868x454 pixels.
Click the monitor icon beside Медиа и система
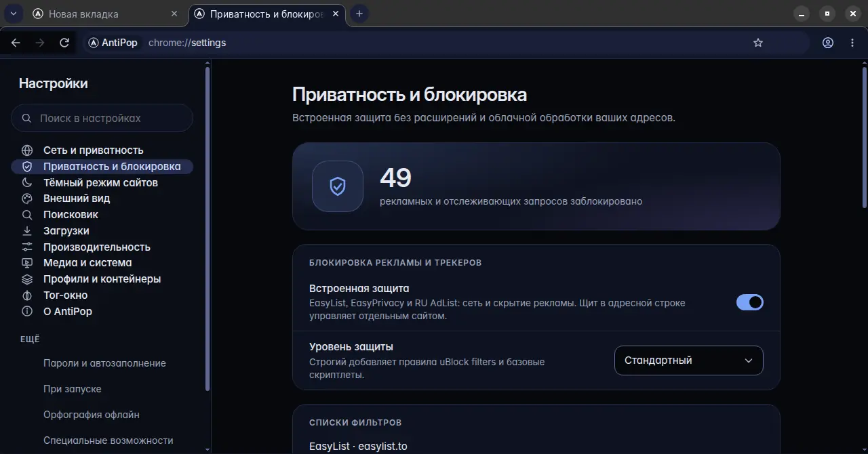27,263
